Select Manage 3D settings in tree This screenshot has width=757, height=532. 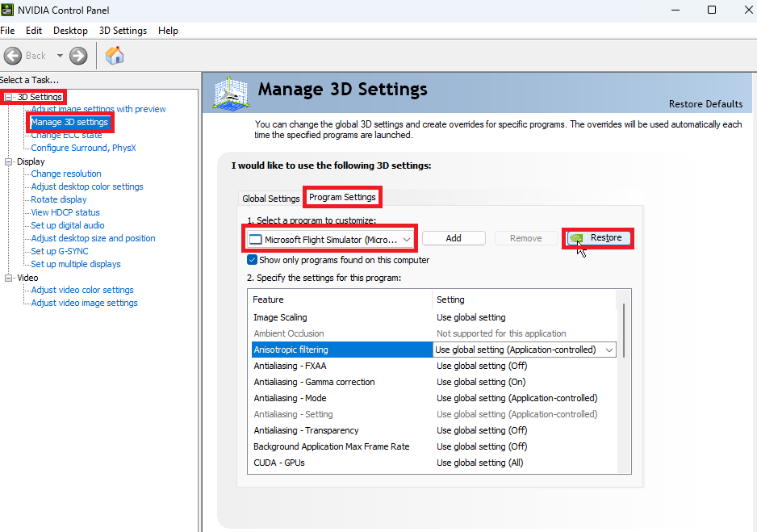coord(69,122)
